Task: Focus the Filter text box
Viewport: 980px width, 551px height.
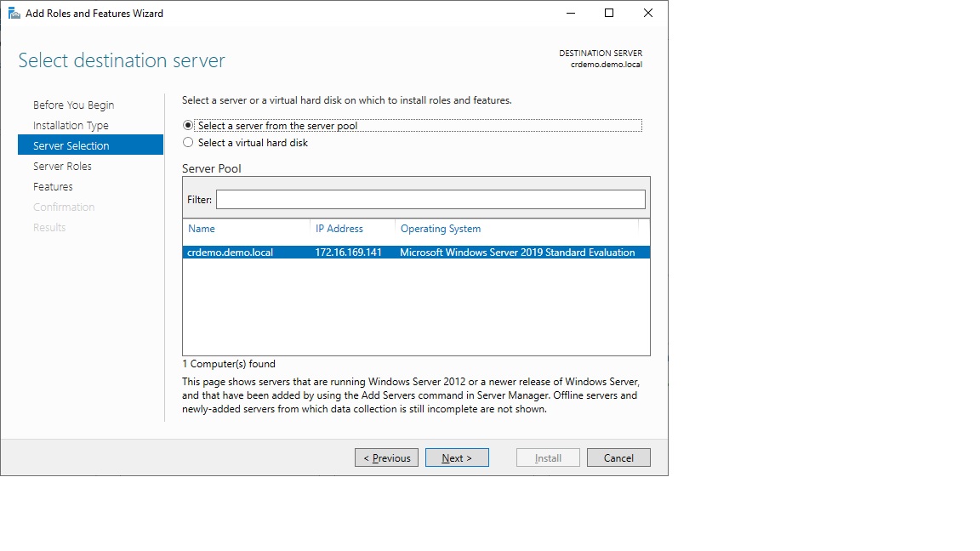Action: [430, 199]
